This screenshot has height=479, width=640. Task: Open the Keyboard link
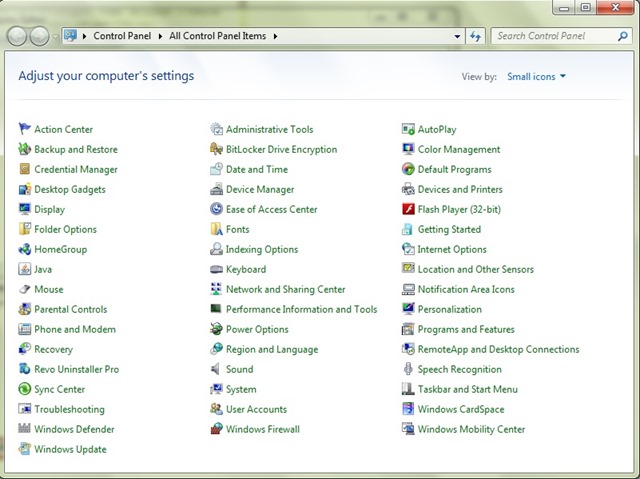(x=246, y=269)
